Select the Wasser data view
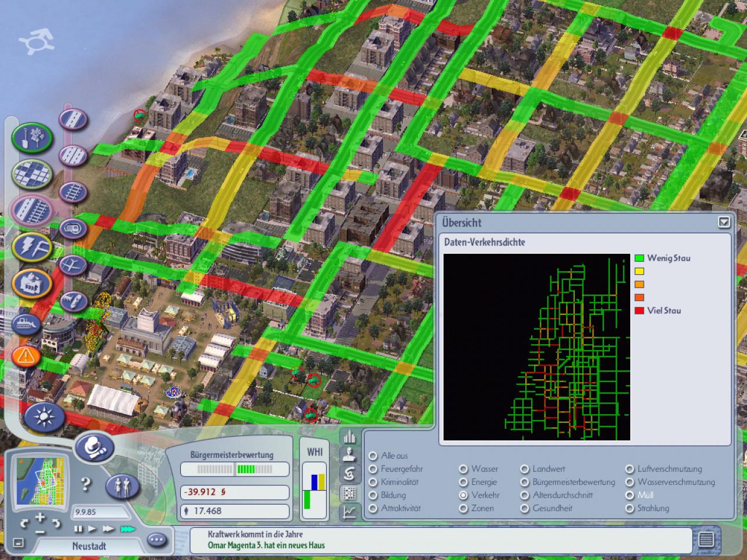Screen dimensions: 747x560 (463, 469)
